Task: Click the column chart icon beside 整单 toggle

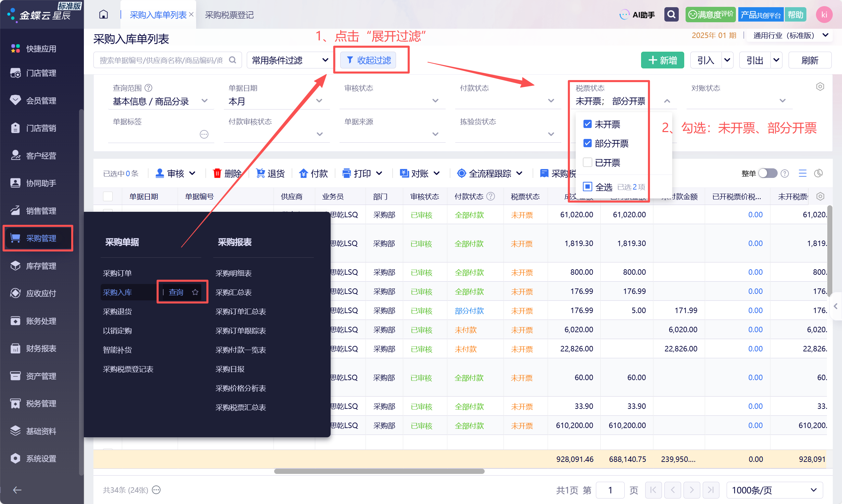Action: click(x=818, y=173)
